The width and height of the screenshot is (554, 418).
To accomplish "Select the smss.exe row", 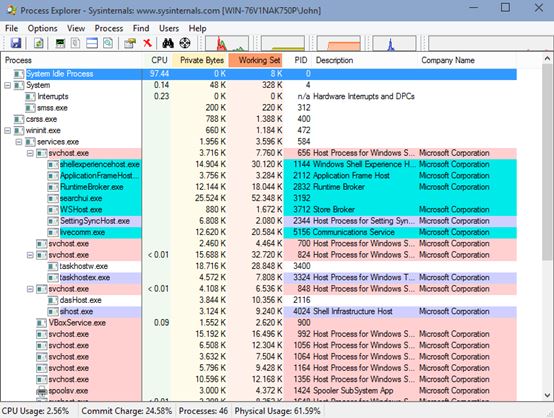I will coord(259,108).
